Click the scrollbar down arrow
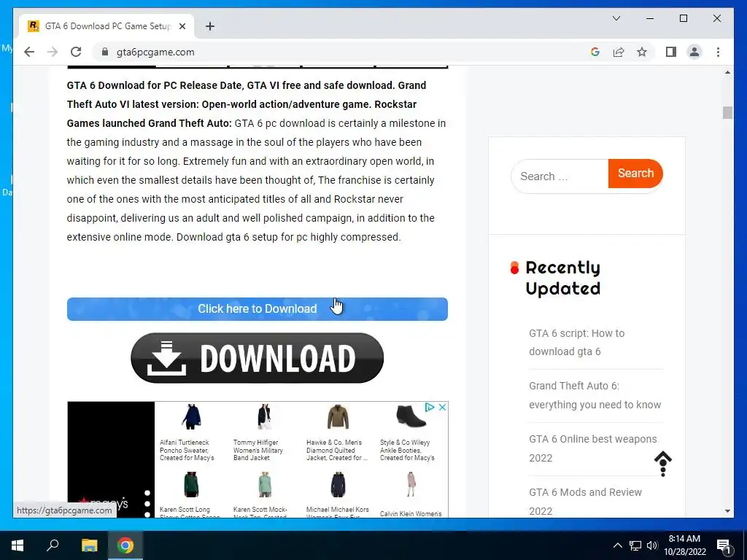 pos(727,511)
